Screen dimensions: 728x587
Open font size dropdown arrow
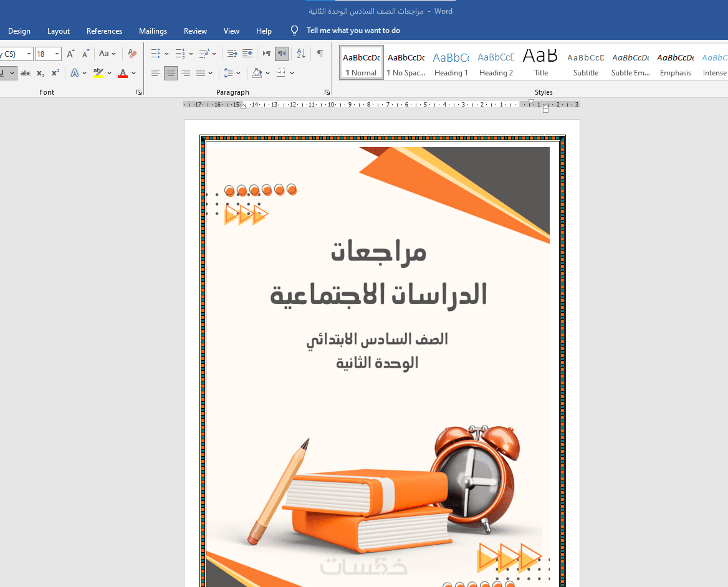(57, 54)
